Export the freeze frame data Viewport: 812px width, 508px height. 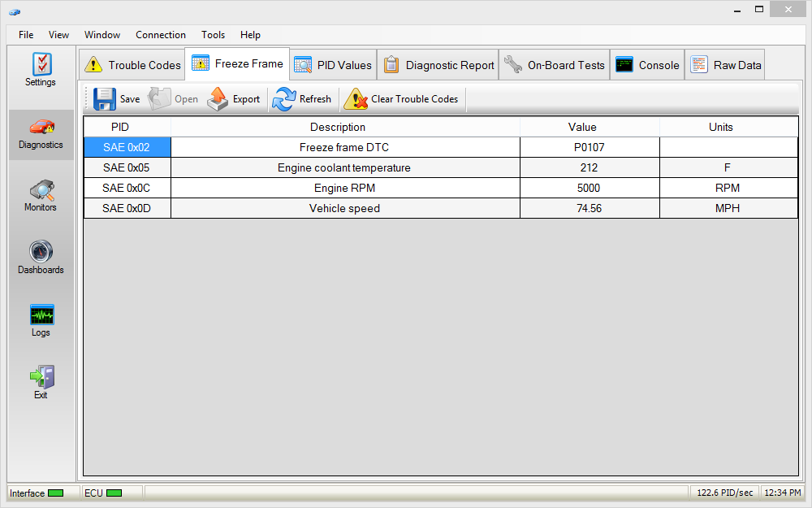pyautogui.click(x=234, y=99)
